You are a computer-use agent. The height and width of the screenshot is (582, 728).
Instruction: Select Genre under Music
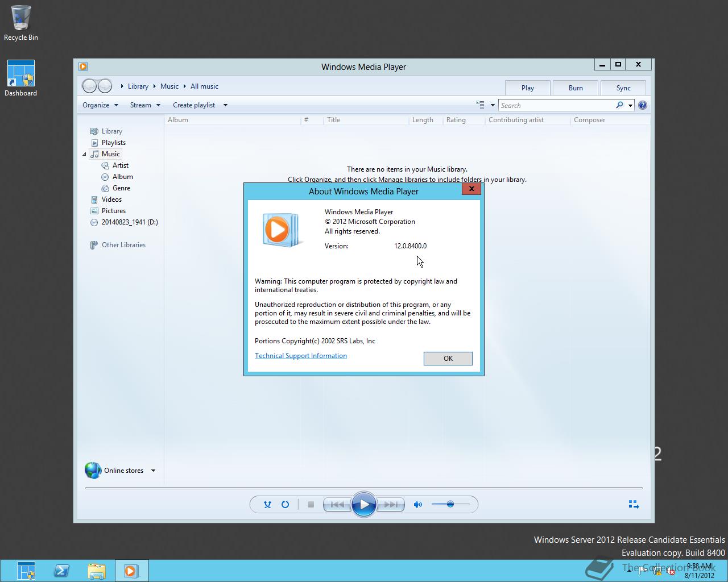tap(122, 188)
